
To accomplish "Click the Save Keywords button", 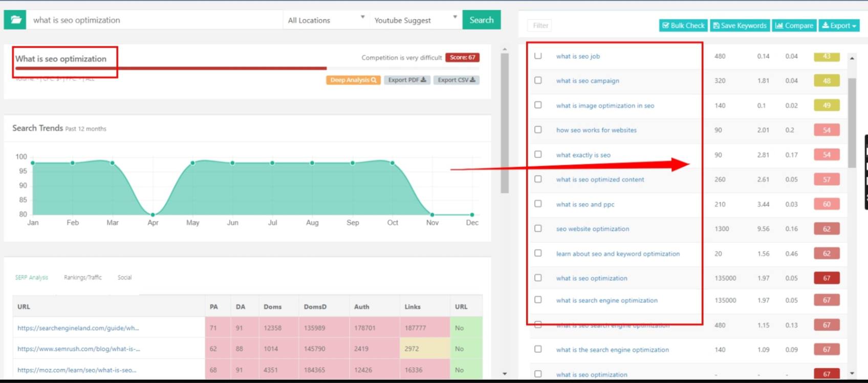I will 740,25.
